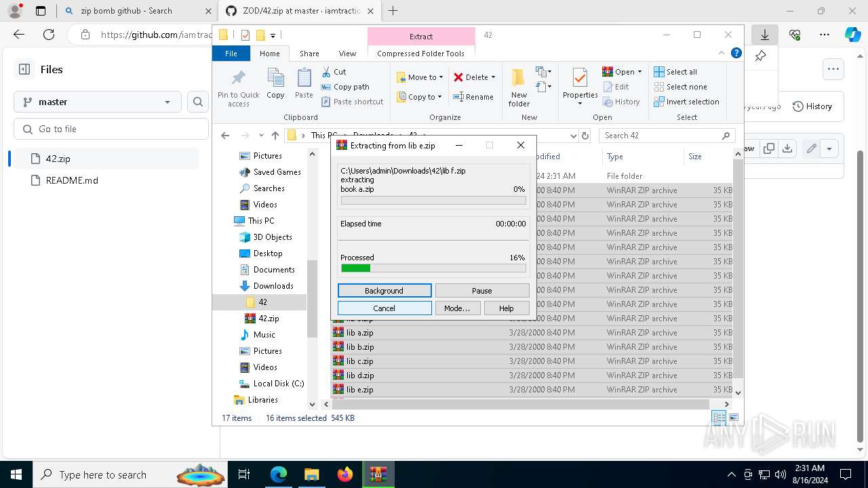Click the Extract contextual tab header
868x488 pixels.
(x=421, y=37)
